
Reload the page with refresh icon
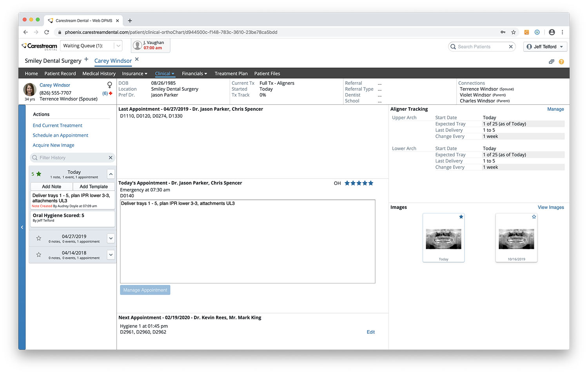coord(47,32)
